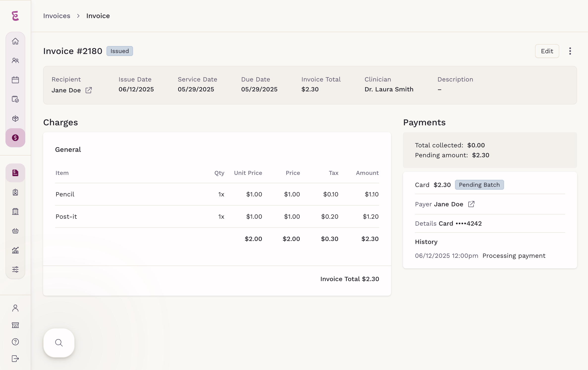Click the app logo in the sidebar

(x=15, y=16)
